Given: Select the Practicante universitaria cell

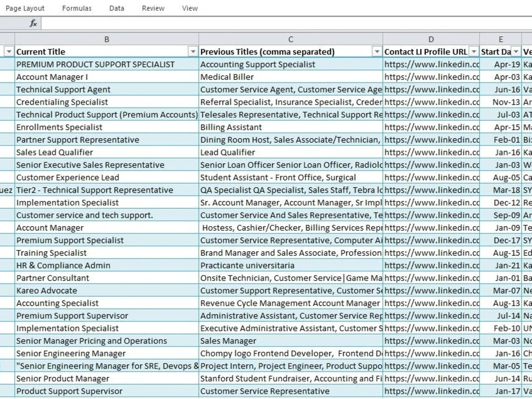Looking at the screenshot, I should tap(291, 265).
